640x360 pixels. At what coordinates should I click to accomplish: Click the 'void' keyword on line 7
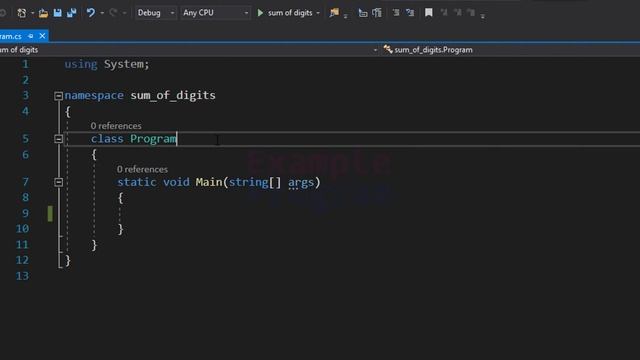pyautogui.click(x=176, y=182)
